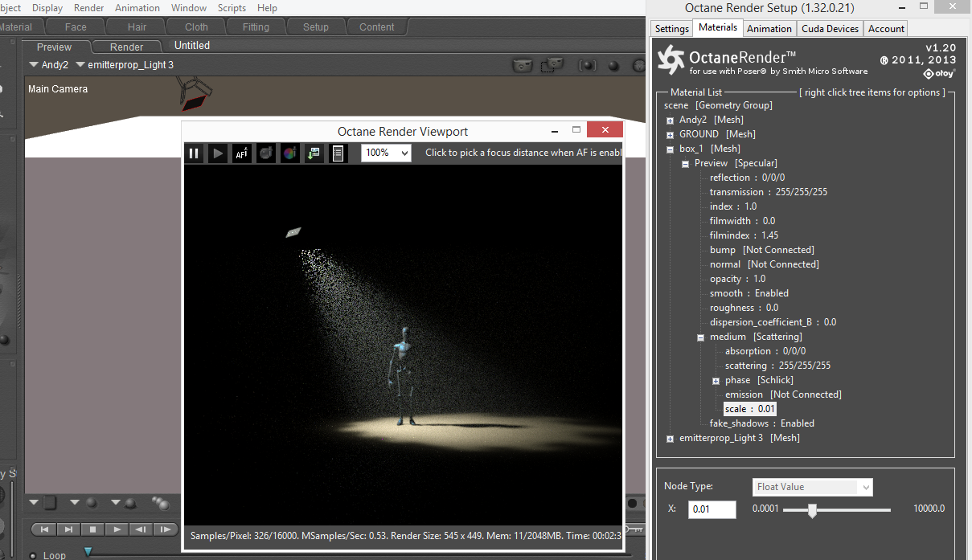This screenshot has height=560, width=972.
Task: Pause the Octane render
Action: (x=194, y=153)
